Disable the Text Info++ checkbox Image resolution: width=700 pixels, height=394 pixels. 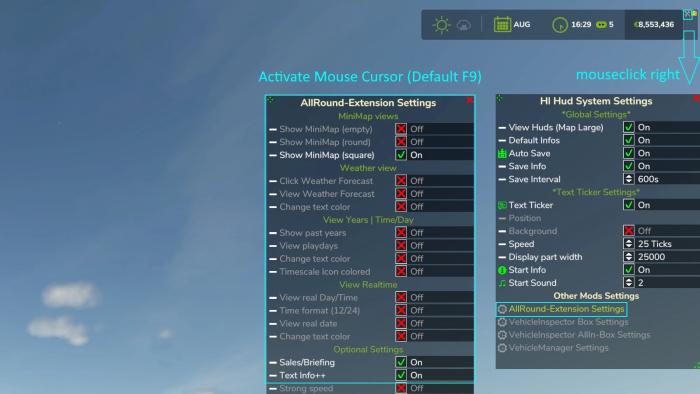click(401, 375)
